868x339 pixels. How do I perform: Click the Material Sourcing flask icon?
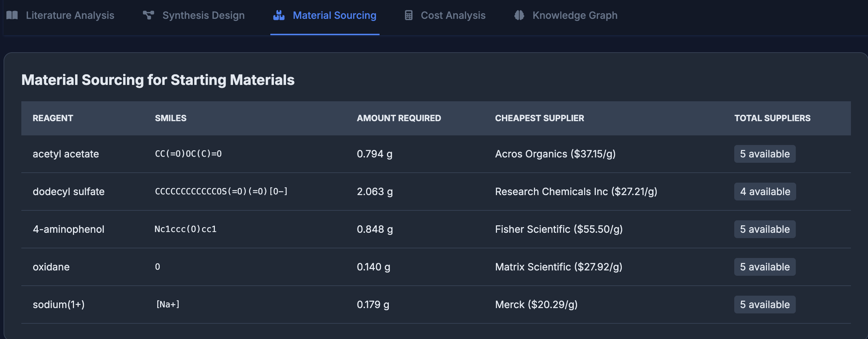coord(279,15)
